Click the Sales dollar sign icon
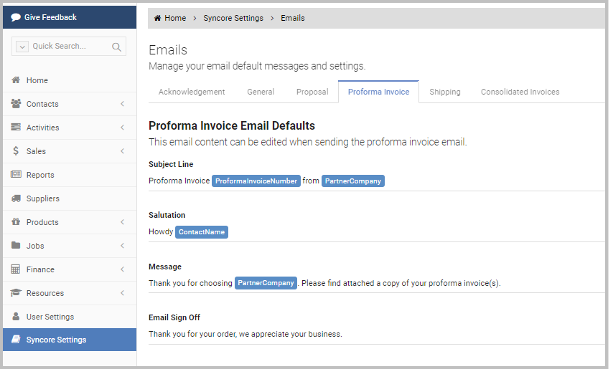The image size is (610, 370). tap(16, 151)
